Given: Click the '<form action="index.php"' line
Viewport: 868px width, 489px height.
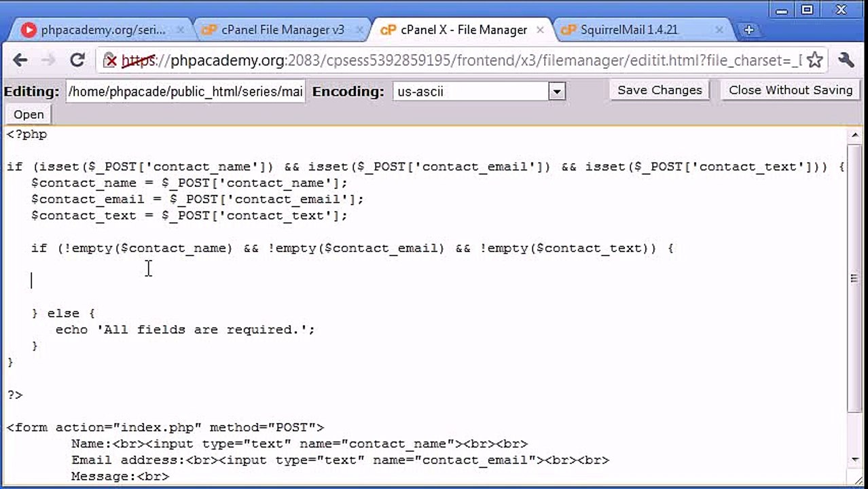Looking at the screenshot, I should tap(166, 427).
